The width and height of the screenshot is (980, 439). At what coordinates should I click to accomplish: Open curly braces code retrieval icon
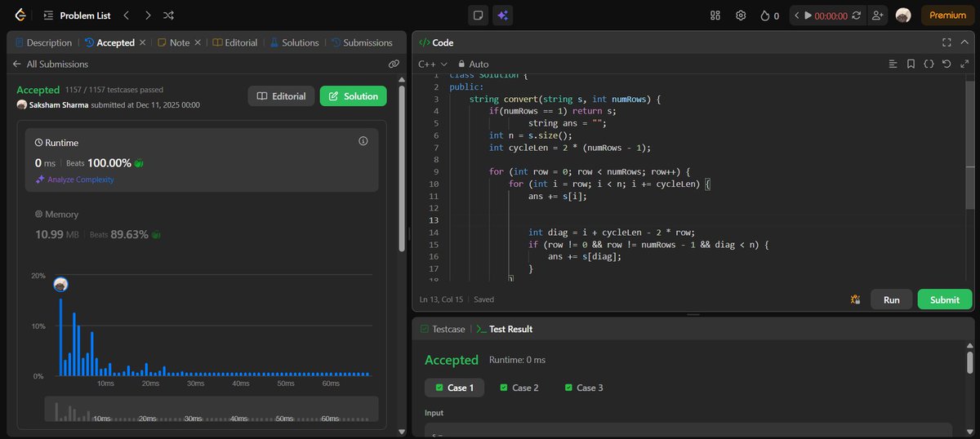[929, 64]
